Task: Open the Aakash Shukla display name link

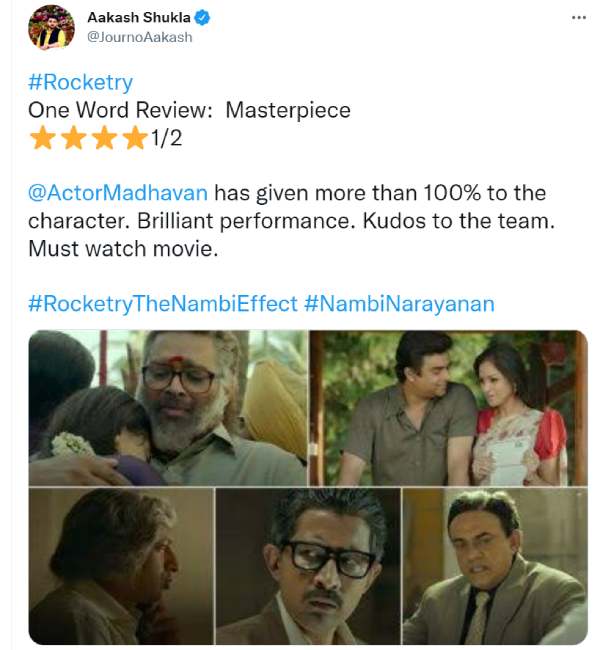Action: pos(138,17)
